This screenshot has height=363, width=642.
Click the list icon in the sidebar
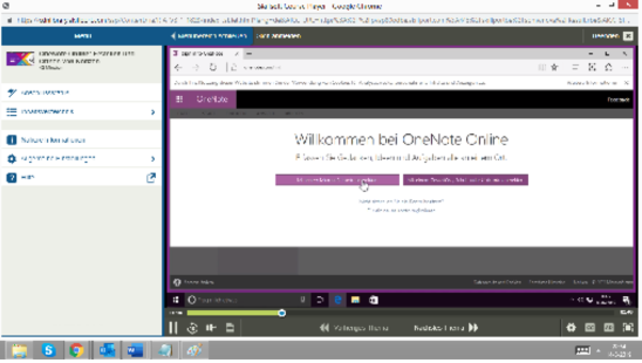point(11,112)
